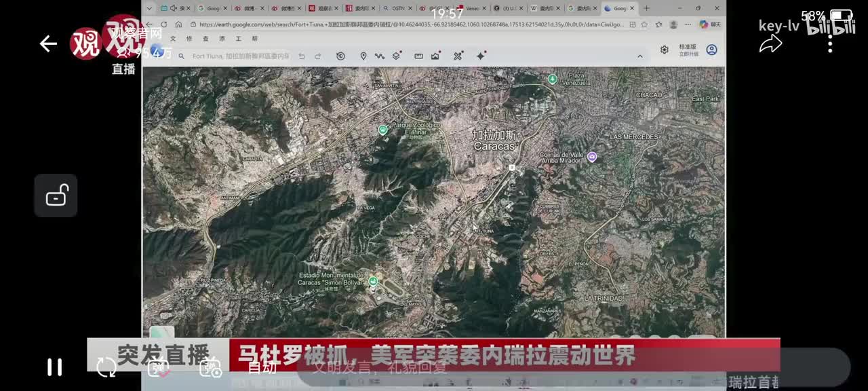Viewport: 868px width, 391px height.
Task: Click the CHACAO map label
Action: (x=648, y=95)
